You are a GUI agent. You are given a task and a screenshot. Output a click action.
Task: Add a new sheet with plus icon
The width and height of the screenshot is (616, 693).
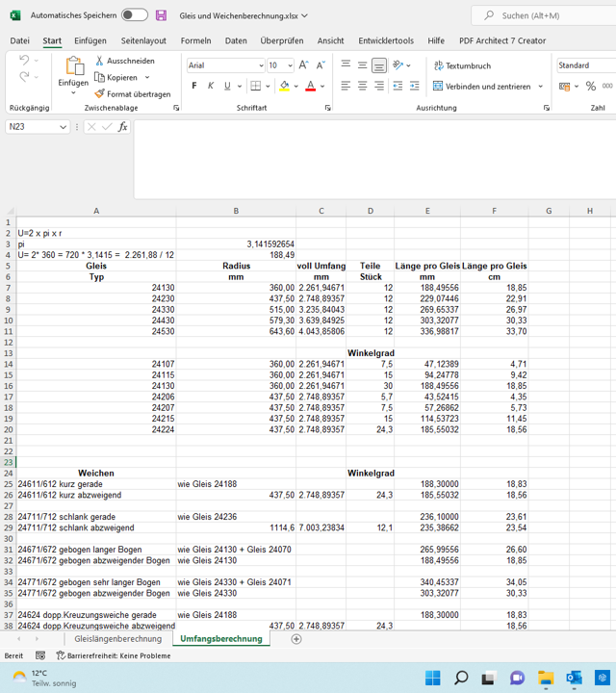296,639
